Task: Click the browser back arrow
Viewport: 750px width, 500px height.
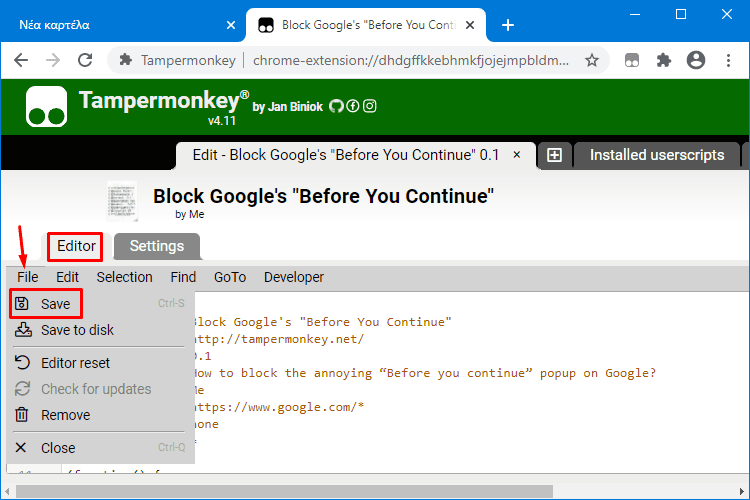Action: [x=21, y=60]
